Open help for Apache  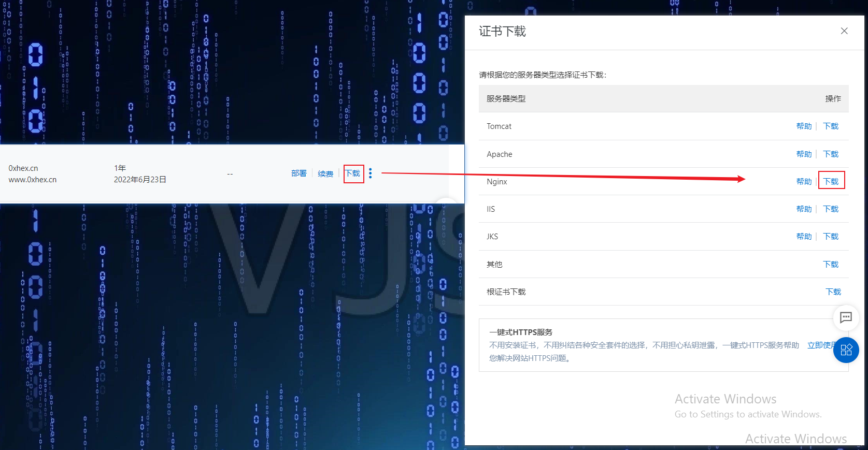tap(804, 154)
